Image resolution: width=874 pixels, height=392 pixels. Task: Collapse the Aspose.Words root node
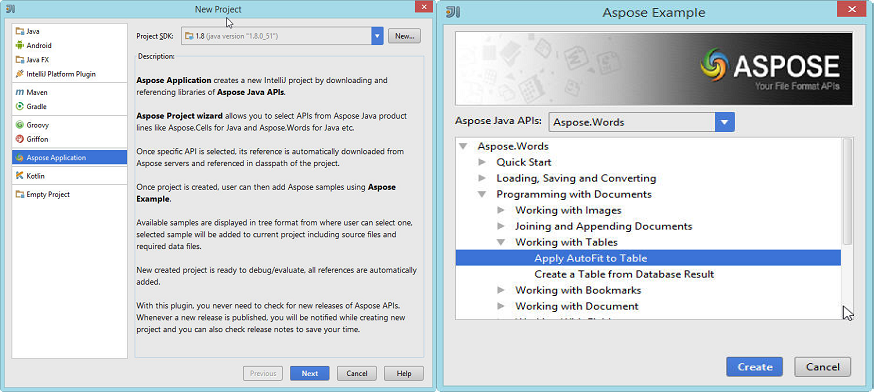pyautogui.click(x=463, y=146)
